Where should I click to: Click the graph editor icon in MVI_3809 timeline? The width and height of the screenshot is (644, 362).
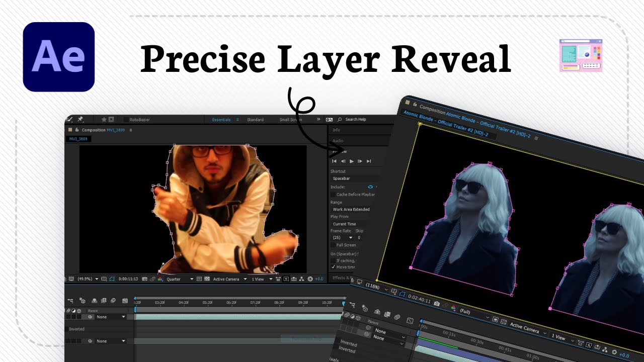(x=125, y=301)
